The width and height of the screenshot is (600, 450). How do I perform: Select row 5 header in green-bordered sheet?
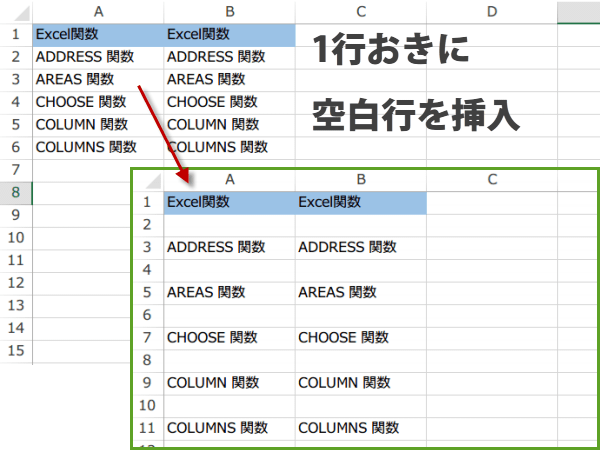148,293
